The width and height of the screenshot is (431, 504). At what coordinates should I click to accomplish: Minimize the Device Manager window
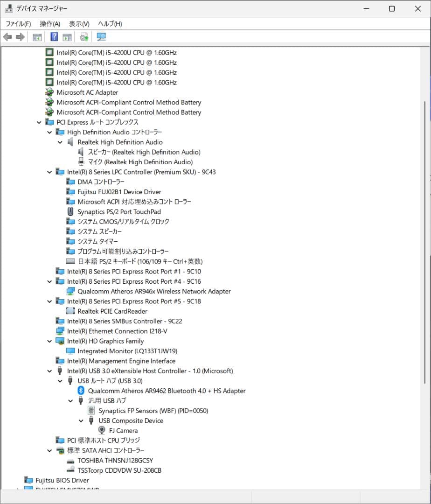(x=366, y=9)
